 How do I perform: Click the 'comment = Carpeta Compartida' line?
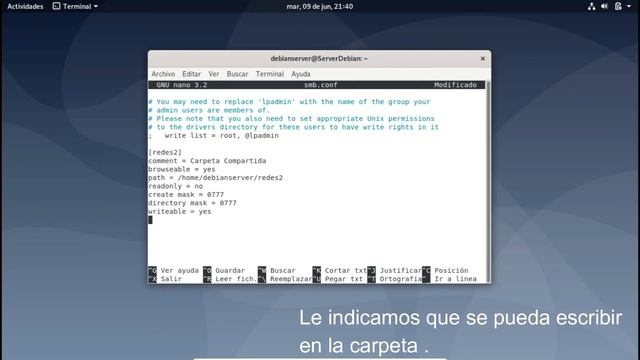[x=207, y=161]
